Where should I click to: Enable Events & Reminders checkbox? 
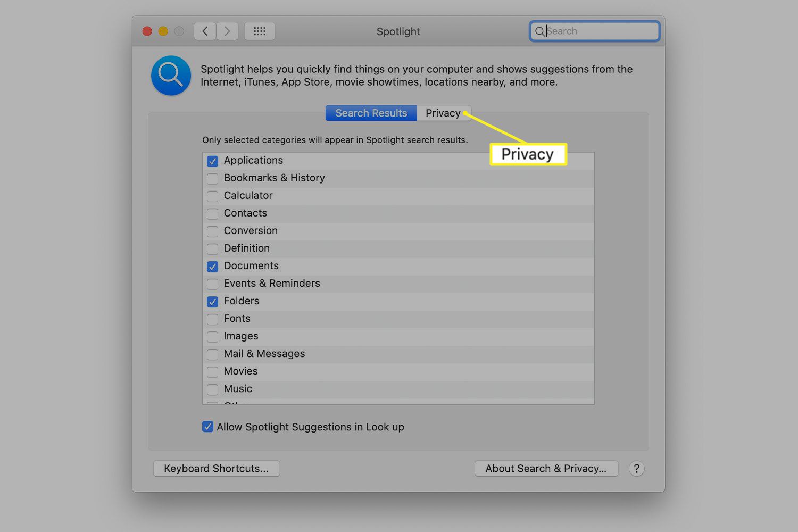(x=212, y=284)
